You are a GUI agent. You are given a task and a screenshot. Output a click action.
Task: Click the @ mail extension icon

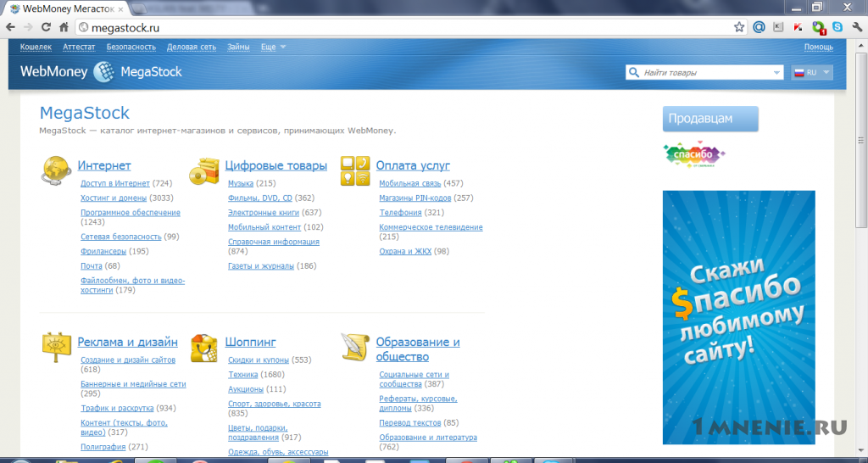coord(759,26)
